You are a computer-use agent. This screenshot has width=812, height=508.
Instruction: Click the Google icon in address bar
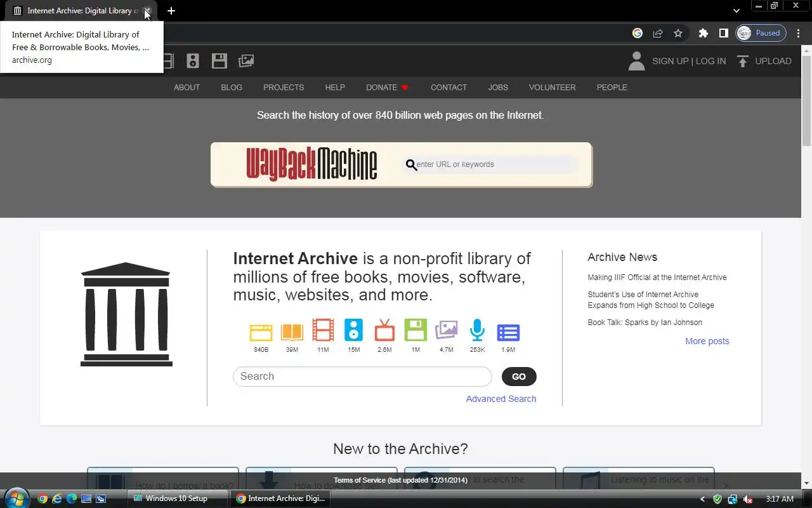point(638,33)
